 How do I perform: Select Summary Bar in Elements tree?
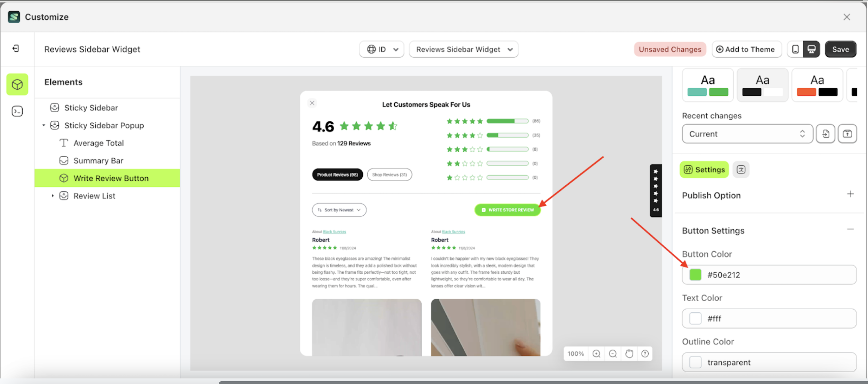tap(98, 161)
